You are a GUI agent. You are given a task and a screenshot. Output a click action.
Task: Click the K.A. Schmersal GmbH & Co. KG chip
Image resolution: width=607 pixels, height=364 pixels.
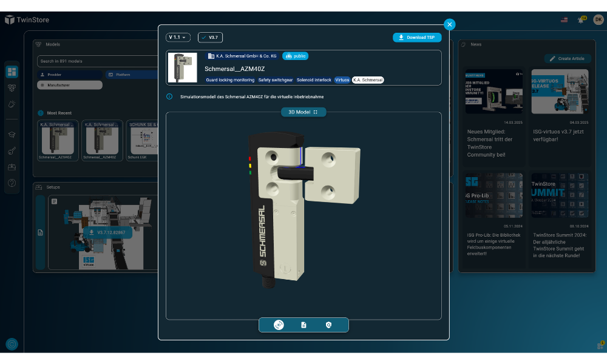click(x=242, y=56)
